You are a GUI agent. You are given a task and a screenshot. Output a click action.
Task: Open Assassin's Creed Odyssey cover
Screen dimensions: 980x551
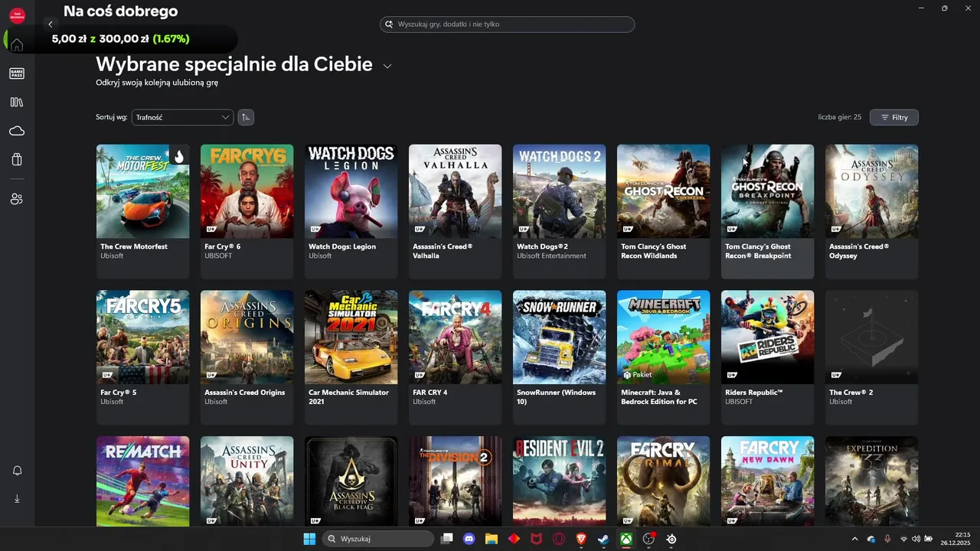click(871, 191)
